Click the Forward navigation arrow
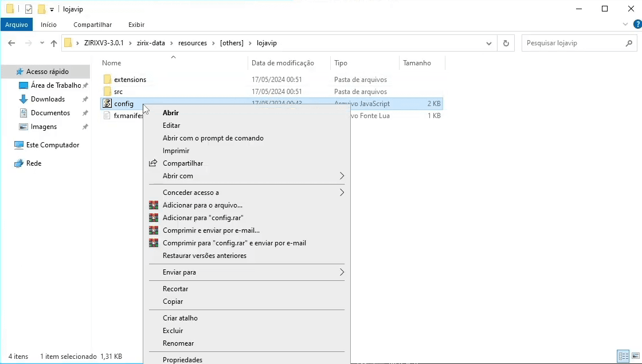Screen dimensions: 642x364 point(28,43)
